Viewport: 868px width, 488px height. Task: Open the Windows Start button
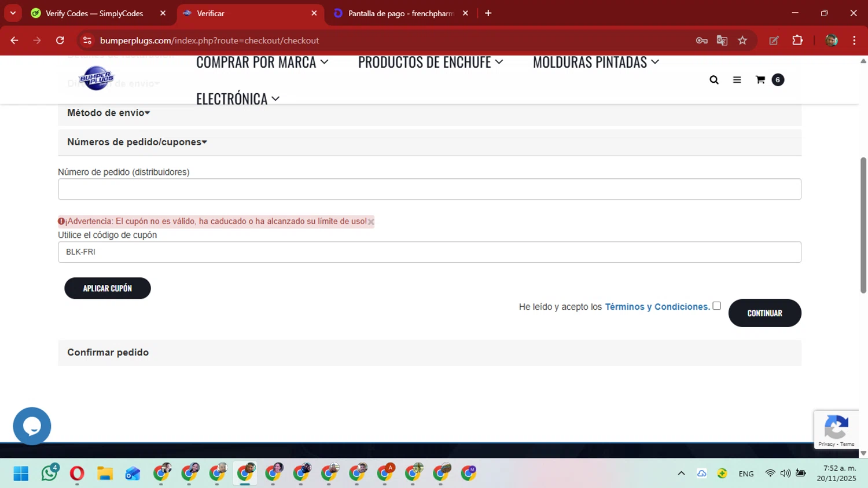pyautogui.click(x=21, y=474)
